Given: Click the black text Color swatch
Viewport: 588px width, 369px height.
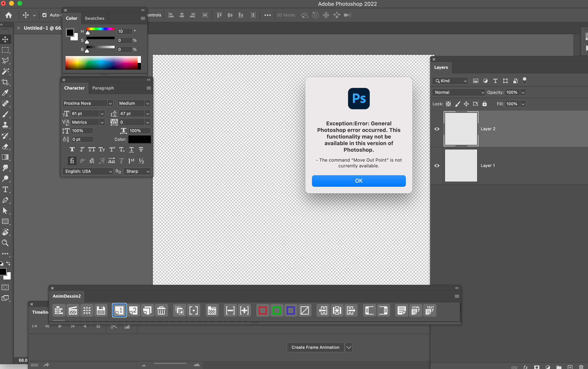Looking at the screenshot, I should tap(139, 139).
